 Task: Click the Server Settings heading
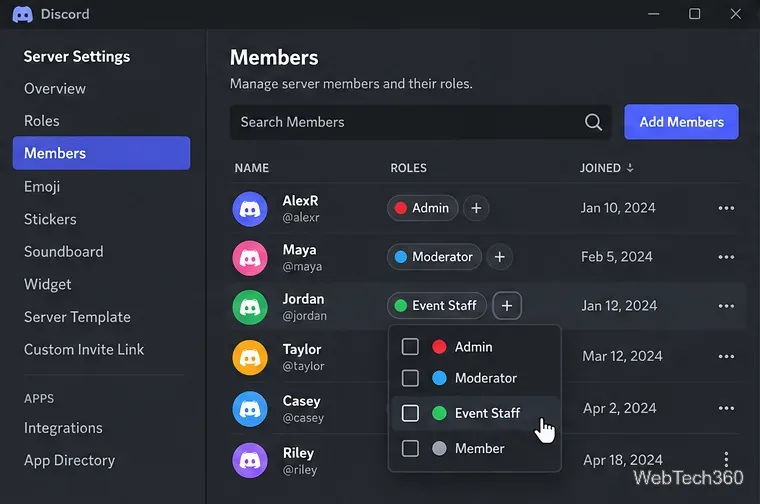[x=77, y=56]
